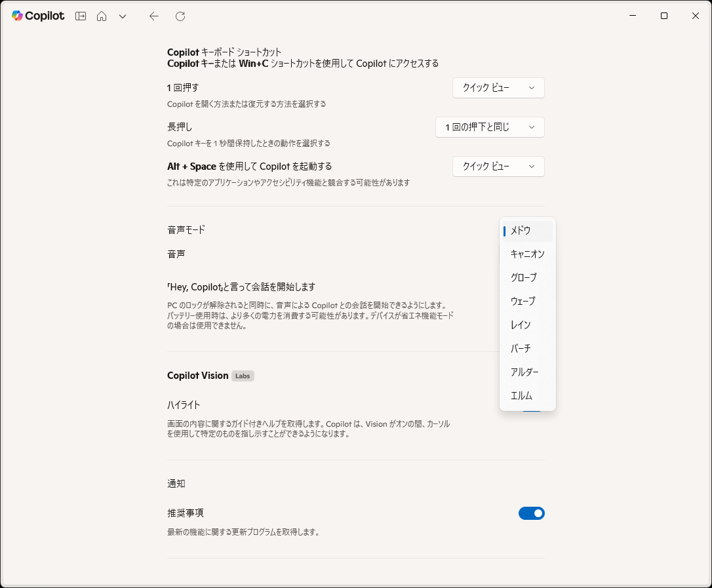Screen dimensions: 712x588
Task: Refresh the page with the reload icon
Action: [x=180, y=16]
